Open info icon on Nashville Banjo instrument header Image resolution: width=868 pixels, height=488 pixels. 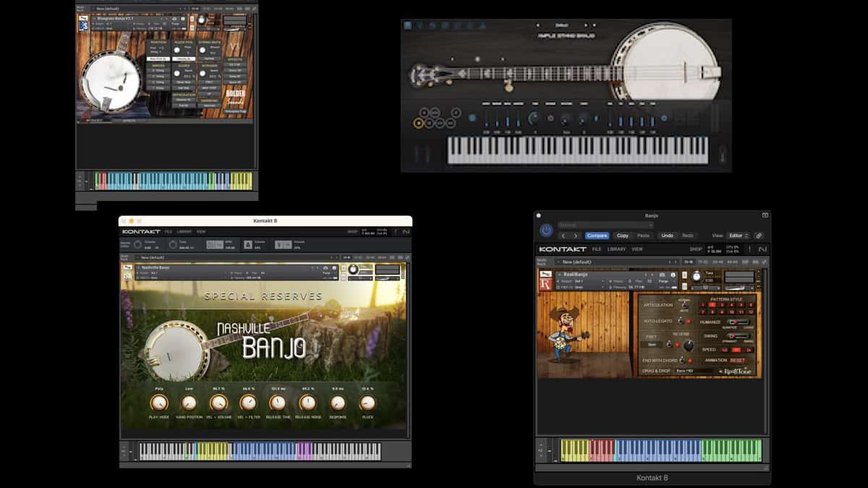click(x=334, y=268)
